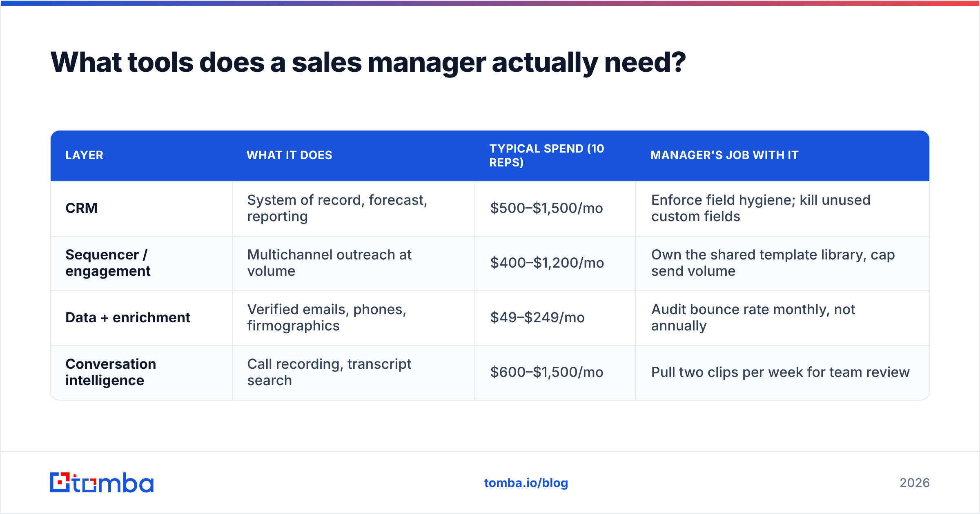Viewport: 980px width, 514px height.
Task: Click 'Conversation intelligence' row label
Action: pos(111,372)
